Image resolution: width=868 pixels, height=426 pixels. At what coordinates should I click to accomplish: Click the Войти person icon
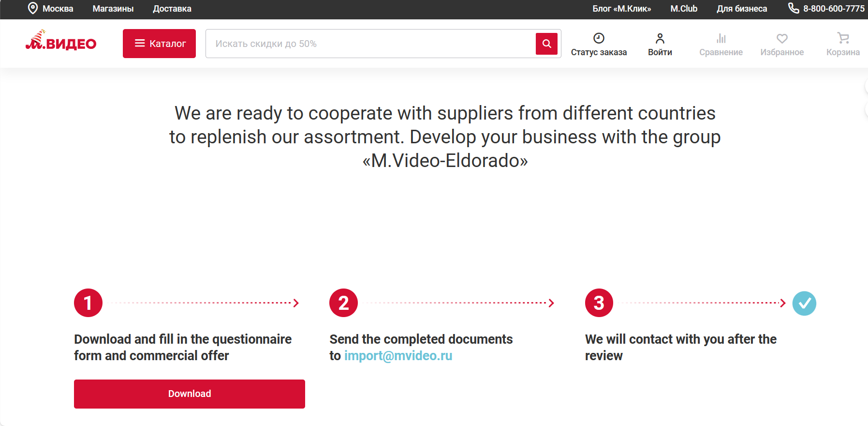pos(660,38)
